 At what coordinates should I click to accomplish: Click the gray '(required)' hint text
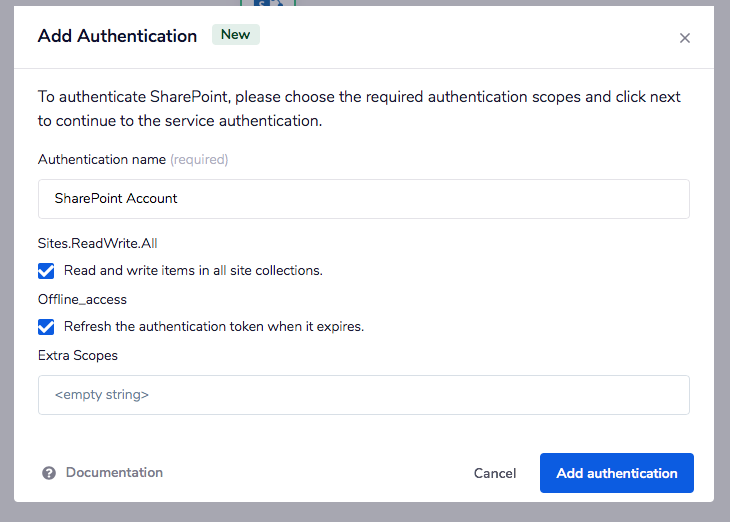199,159
